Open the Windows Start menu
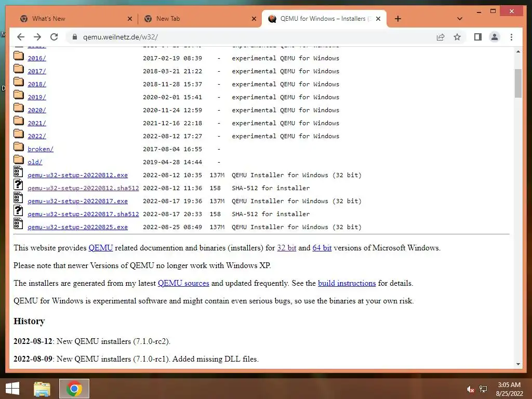 click(x=12, y=389)
